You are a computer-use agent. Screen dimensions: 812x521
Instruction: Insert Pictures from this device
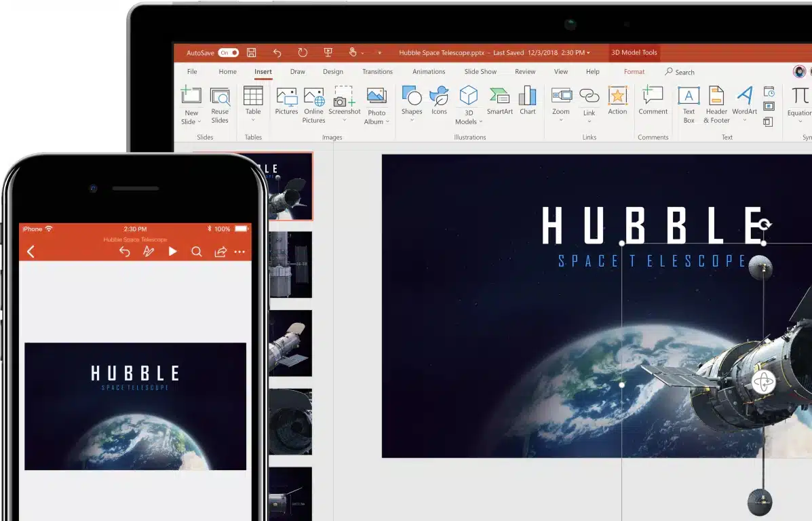tap(286, 101)
